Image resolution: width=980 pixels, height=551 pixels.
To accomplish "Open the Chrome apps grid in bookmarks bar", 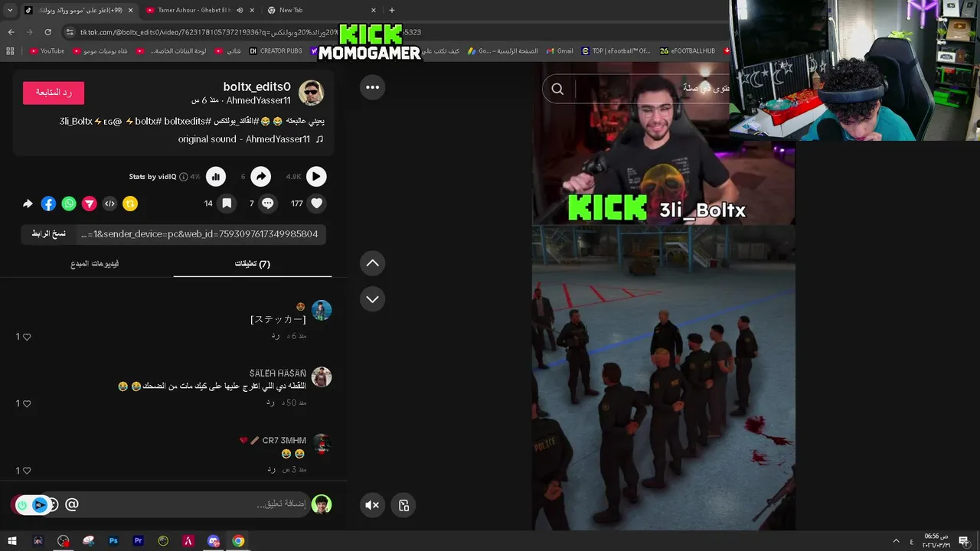I will (10, 51).
